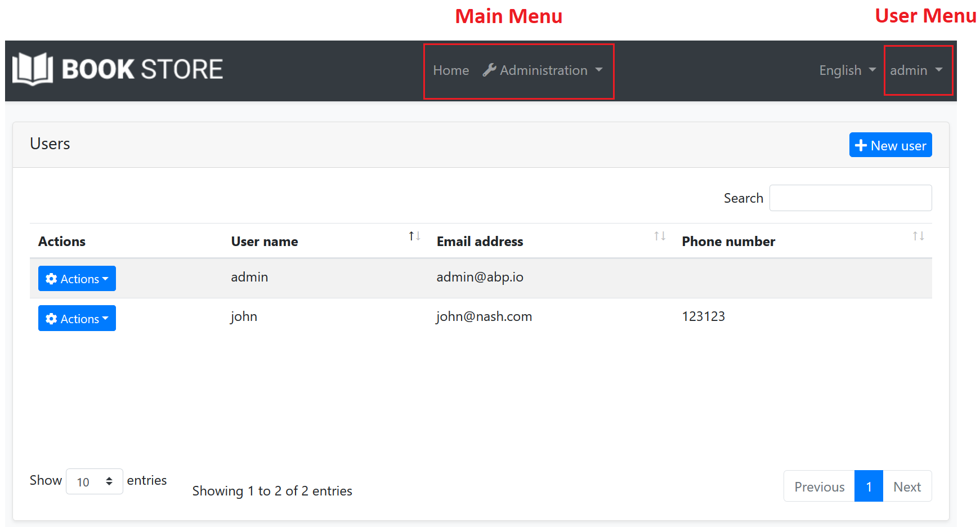Viewport: 980px width, 527px height.
Task: Click the wrench icon beside Administration
Action: tap(489, 70)
